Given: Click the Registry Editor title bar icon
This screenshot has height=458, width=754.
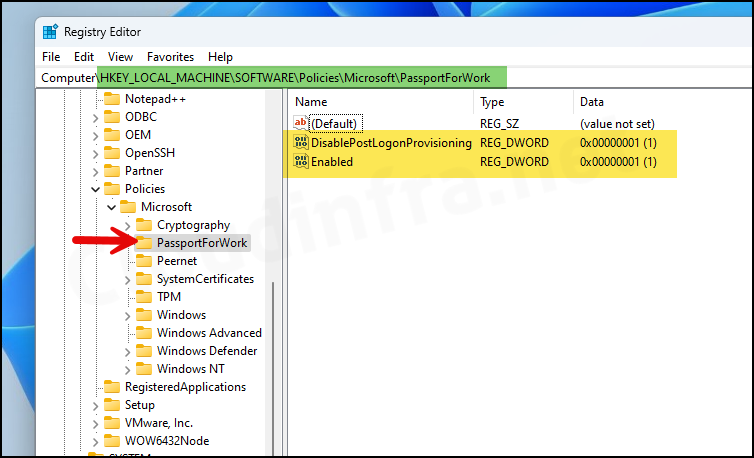Looking at the screenshot, I should (x=50, y=32).
